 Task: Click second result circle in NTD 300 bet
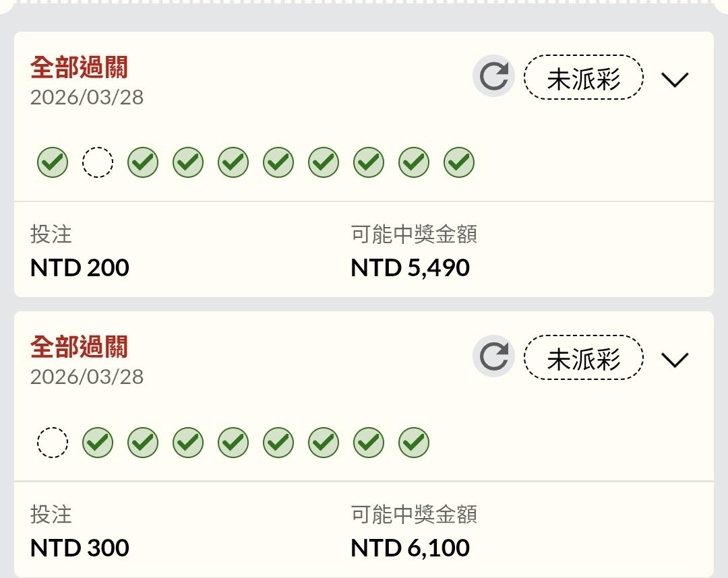tap(98, 443)
